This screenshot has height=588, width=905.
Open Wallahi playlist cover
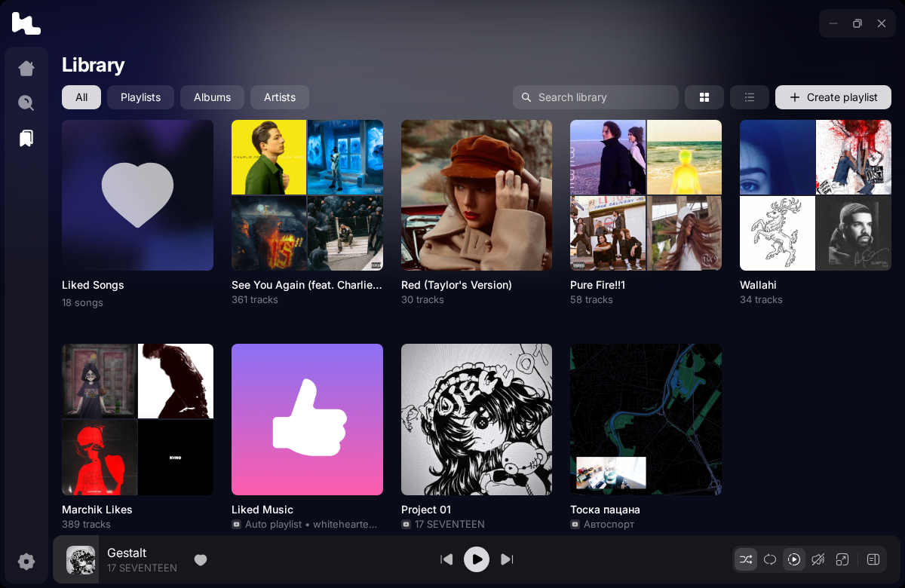coord(815,195)
